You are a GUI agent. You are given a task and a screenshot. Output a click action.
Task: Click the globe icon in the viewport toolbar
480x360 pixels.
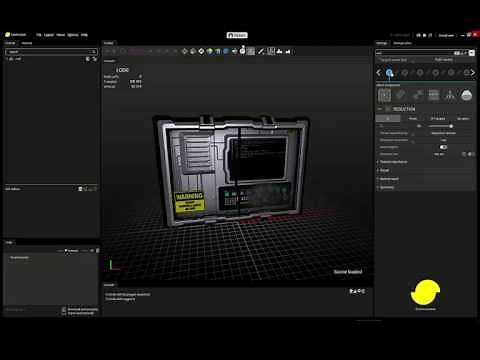click(210, 51)
